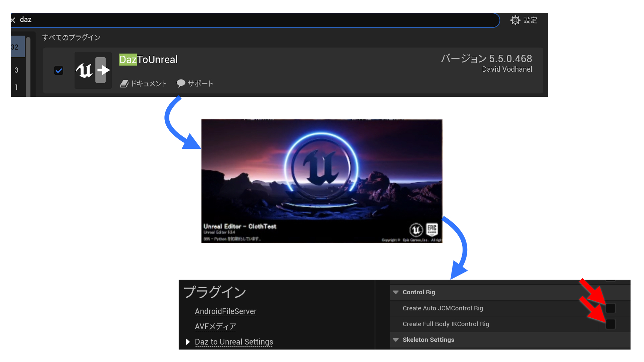The height and width of the screenshot is (362, 644).
Task: Click the プラグイン section heading
Action: [x=215, y=292]
